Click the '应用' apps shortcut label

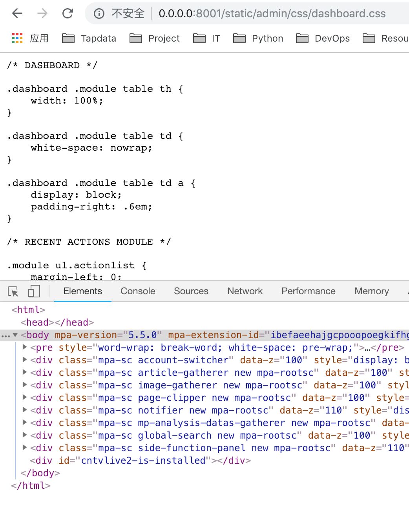[39, 38]
